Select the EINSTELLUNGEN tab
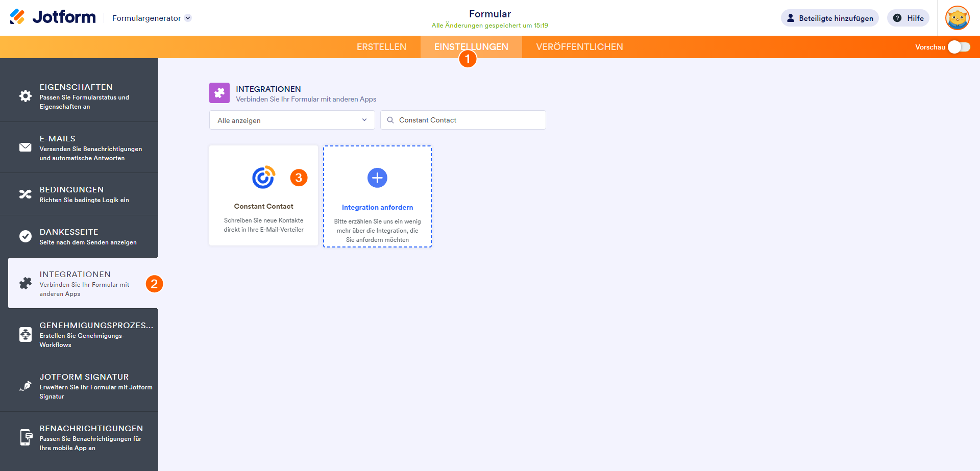 pos(471,47)
